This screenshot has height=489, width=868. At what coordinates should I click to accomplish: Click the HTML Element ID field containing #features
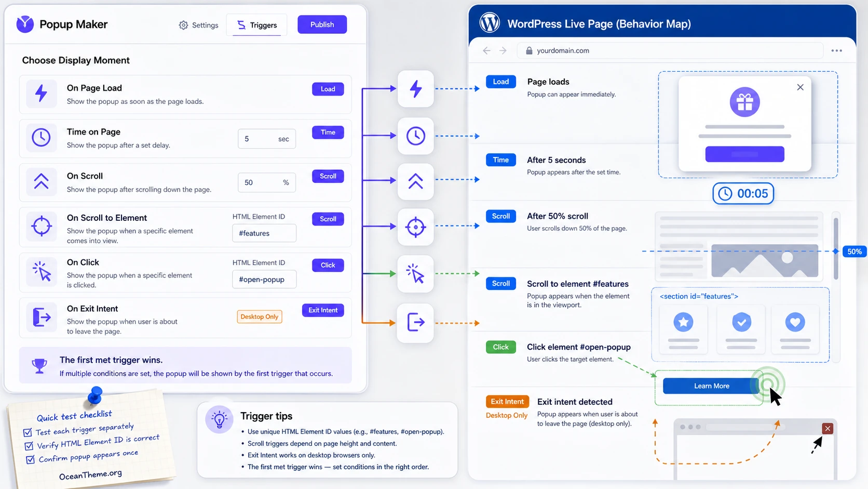264,233
